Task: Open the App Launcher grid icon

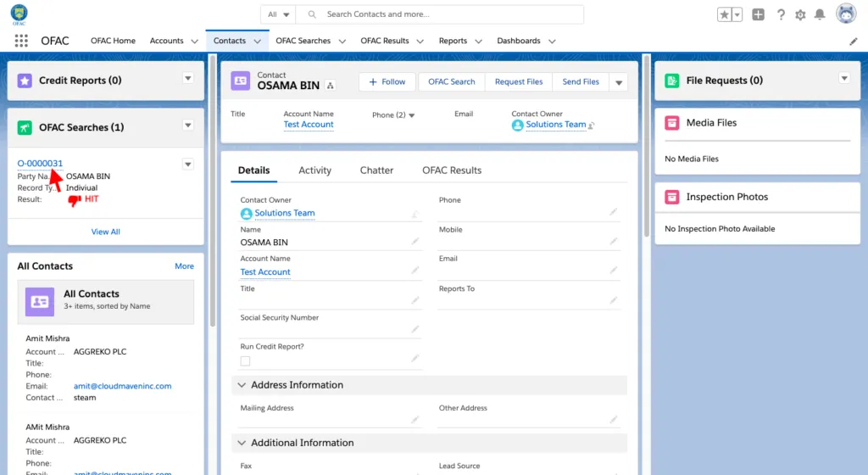Action: click(x=21, y=41)
